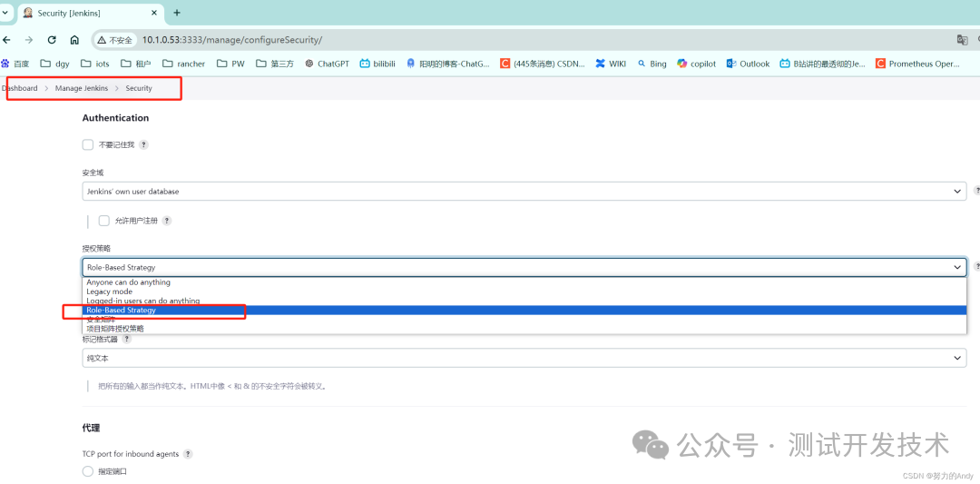Select the Security [Jenkins] browser tab

tap(91, 13)
